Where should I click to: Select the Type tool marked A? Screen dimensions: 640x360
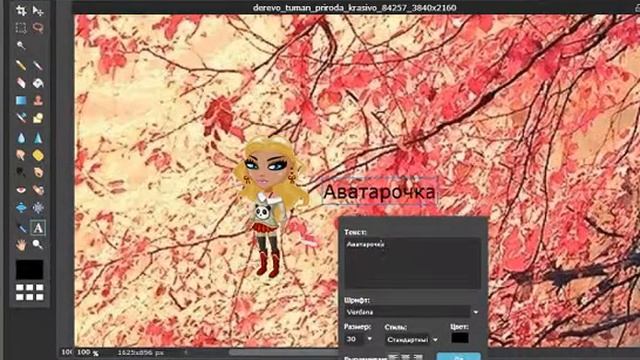(38, 228)
